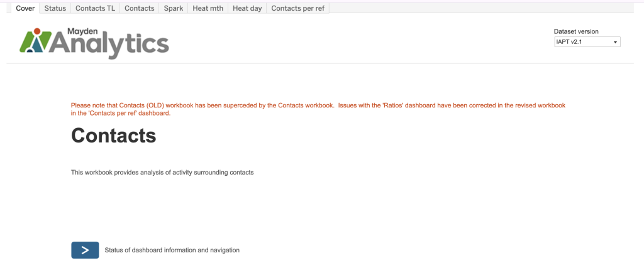Select the Contacts tab in tab bar
The width and height of the screenshot is (644, 280).
139,8
